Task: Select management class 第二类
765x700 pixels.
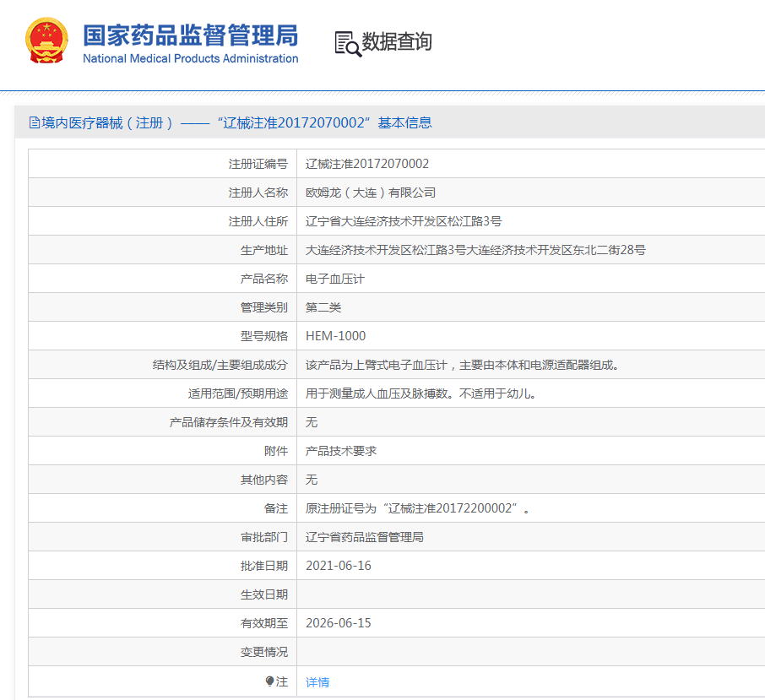Action: (323, 307)
